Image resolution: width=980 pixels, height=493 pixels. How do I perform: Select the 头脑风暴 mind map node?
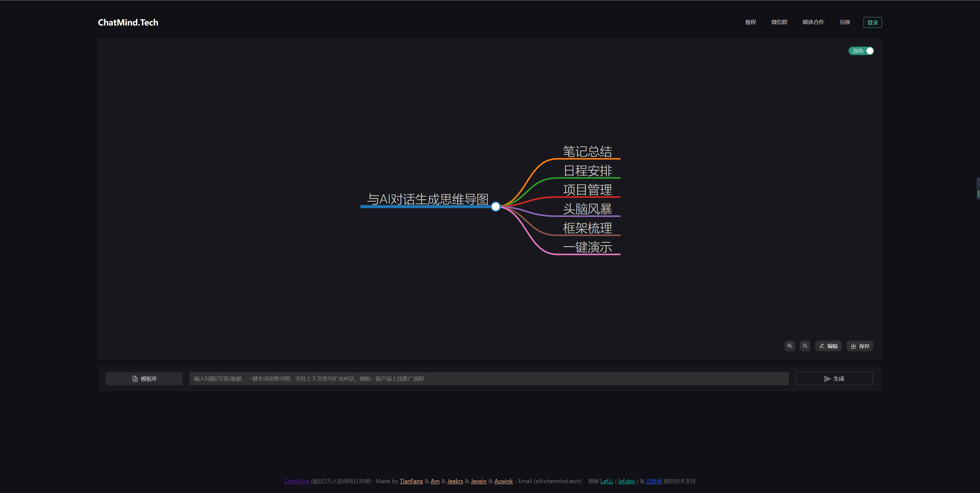[587, 209]
